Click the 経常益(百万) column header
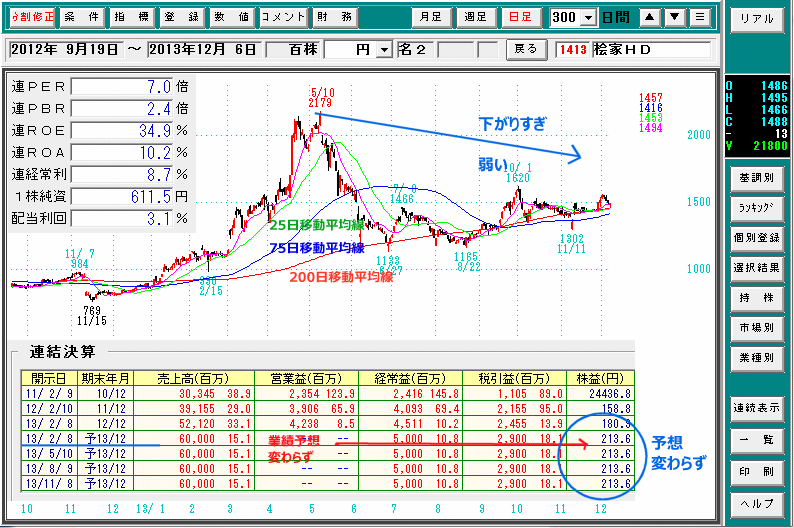Image resolution: width=794 pixels, height=528 pixels. (x=410, y=378)
